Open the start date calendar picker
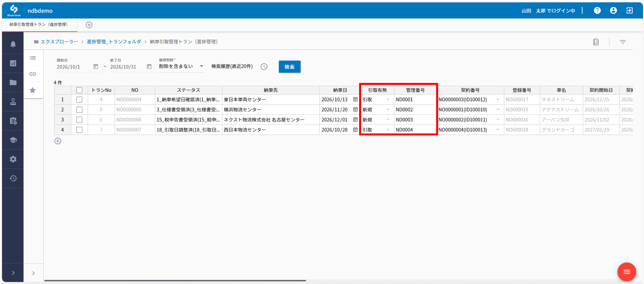Screen dimensions: 644x284 click(x=95, y=67)
